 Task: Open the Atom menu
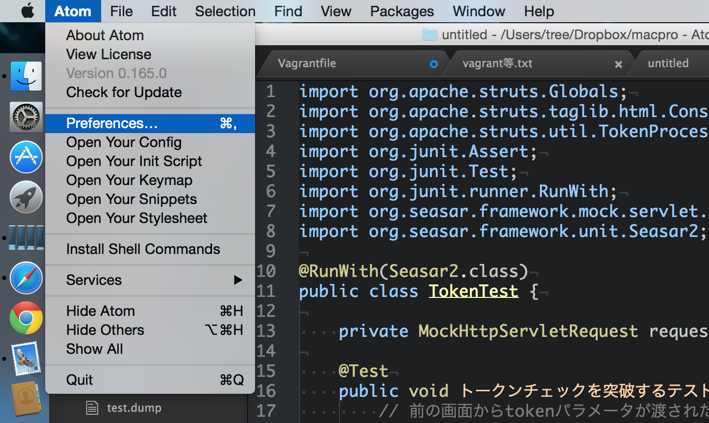(x=72, y=11)
